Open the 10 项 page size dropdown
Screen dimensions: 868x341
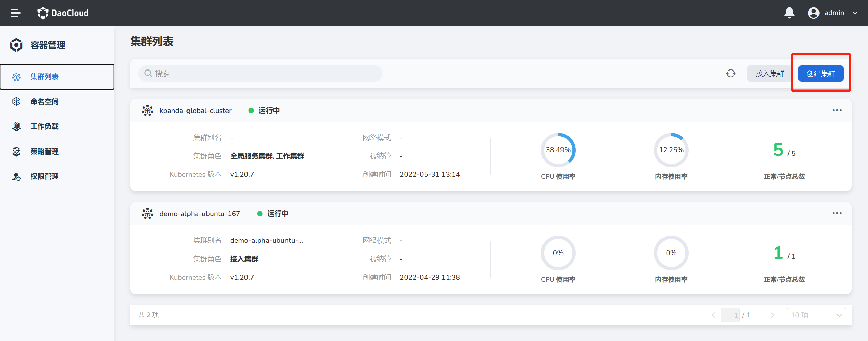click(816, 315)
